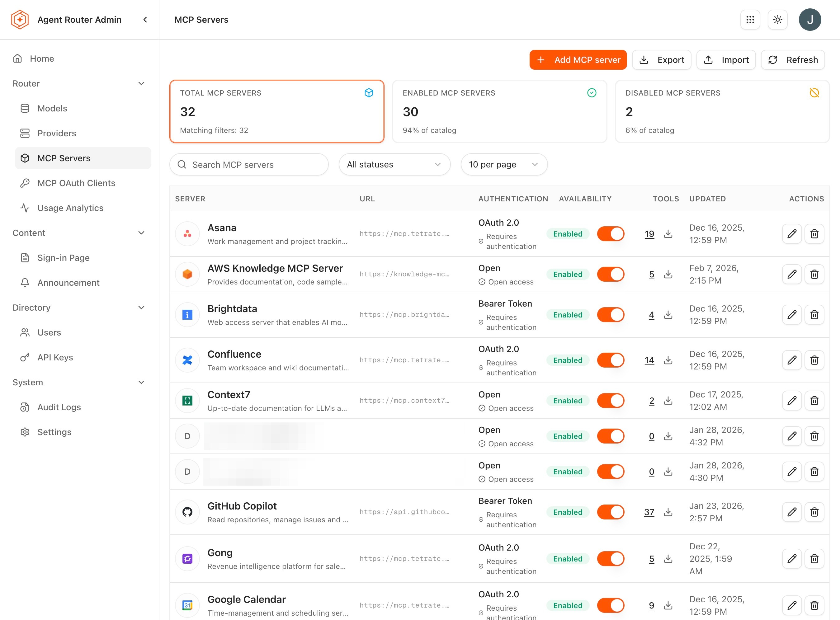Disable the AWS Knowledge MCP Server toggle

click(610, 274)
